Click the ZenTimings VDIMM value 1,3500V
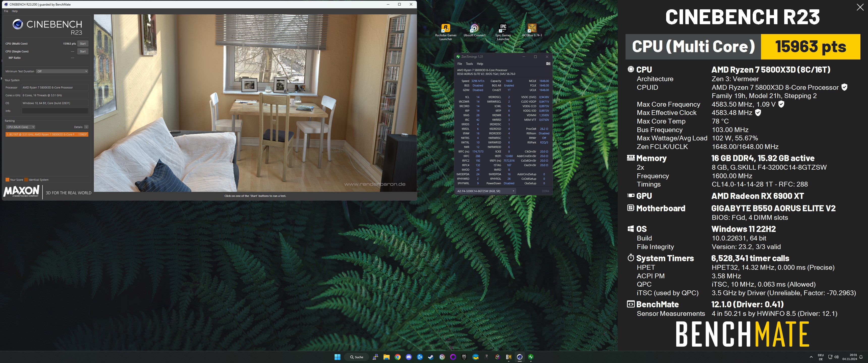 coord(544,115)
